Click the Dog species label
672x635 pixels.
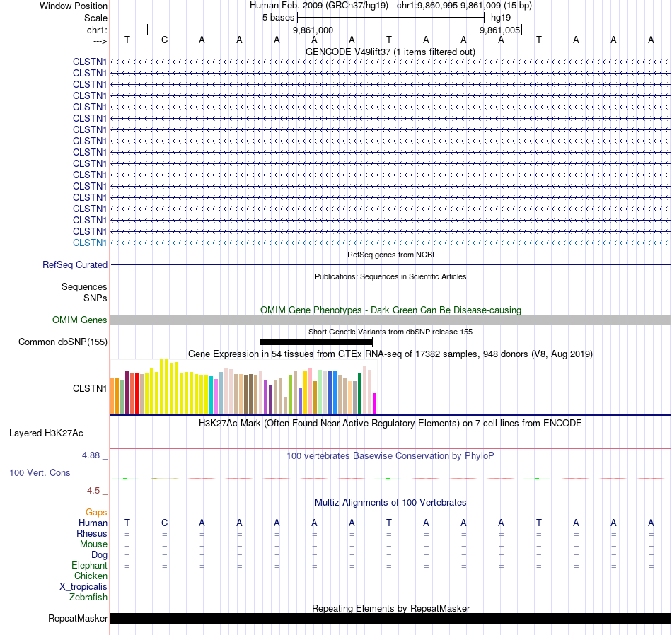pyautogui.click(x=99, y=555)
